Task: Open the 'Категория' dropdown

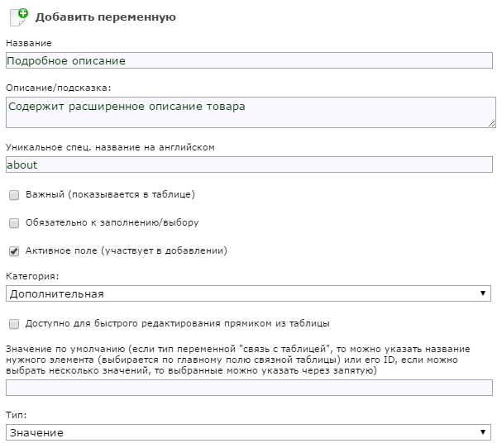Action: point(248,293)
